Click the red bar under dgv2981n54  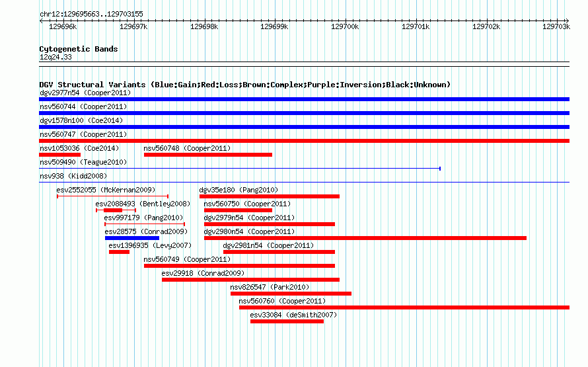(x=279, y=252)
